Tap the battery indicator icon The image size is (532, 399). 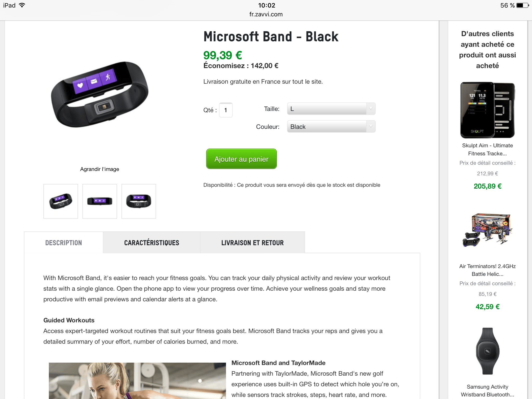(x=523, y=5)
